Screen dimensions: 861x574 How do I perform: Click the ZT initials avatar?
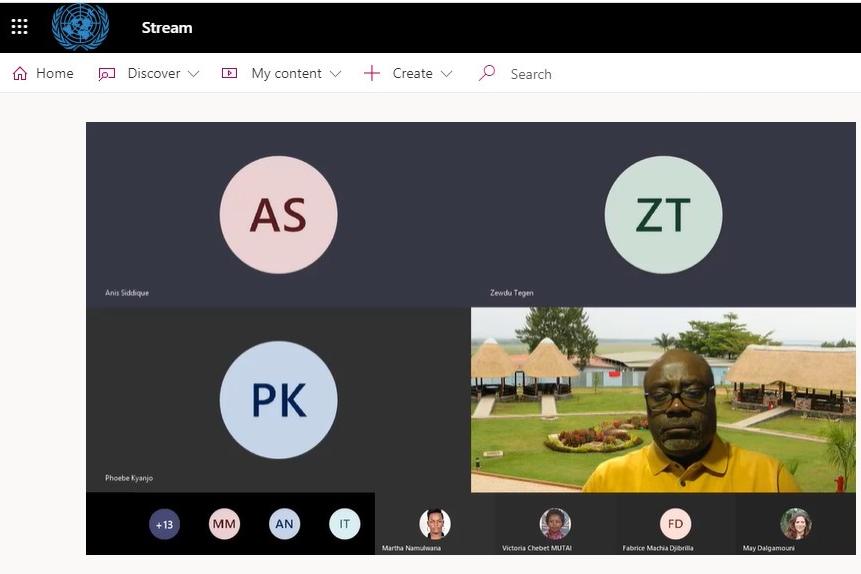tap(663, 215)
